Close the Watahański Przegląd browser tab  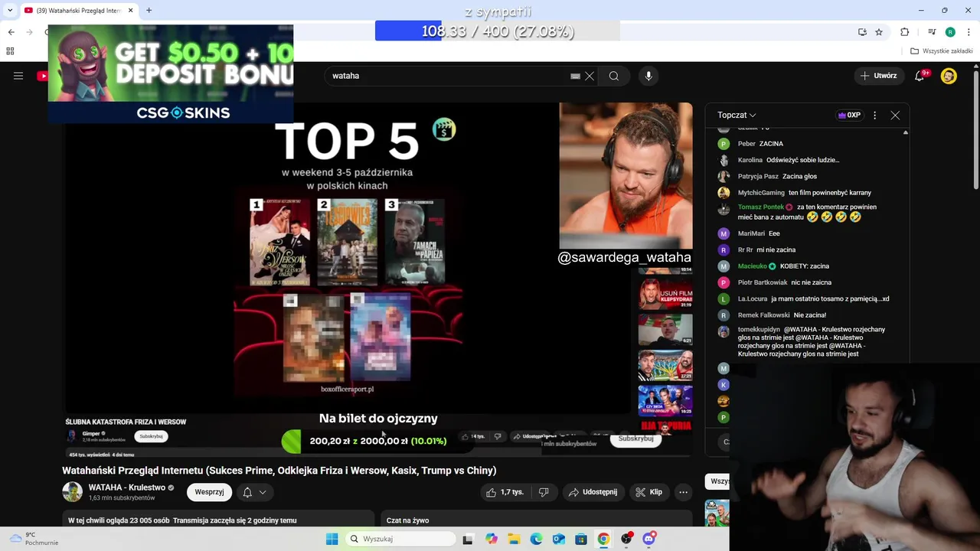130,11
